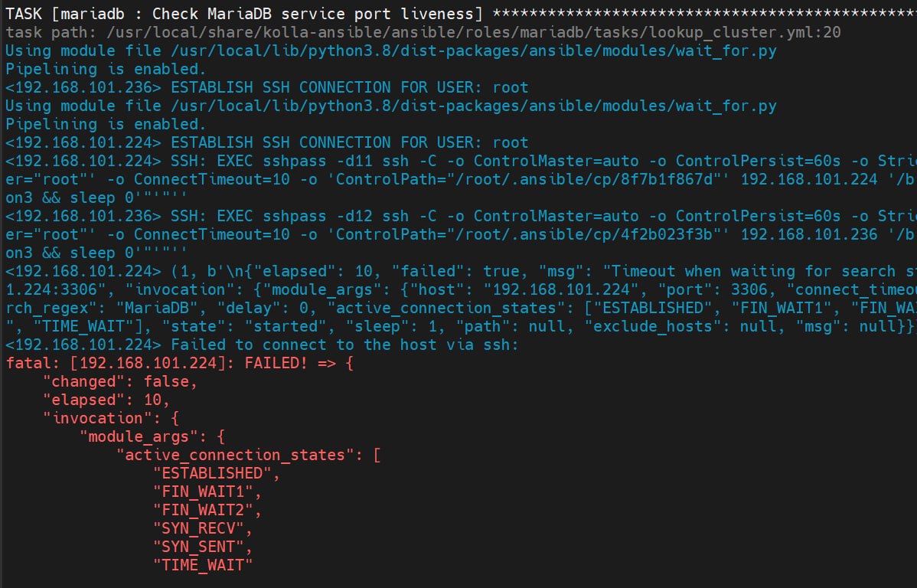Viewport: 917px width, 588px height.
Task: Click the "SYN_SENT" list entry
Action: (202, 547)
